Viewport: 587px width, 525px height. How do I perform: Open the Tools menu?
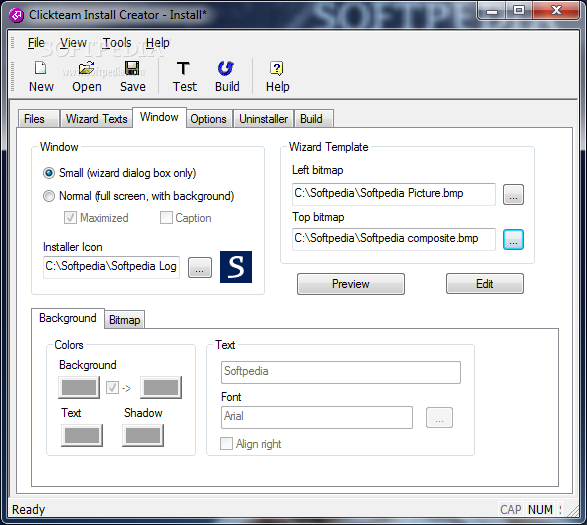coord(117,43)
